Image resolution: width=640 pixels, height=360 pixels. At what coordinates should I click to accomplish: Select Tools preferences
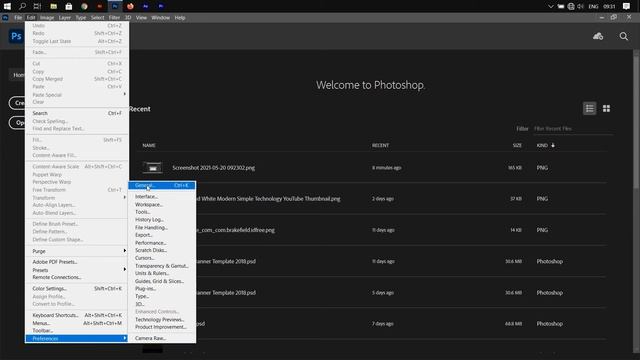pos(162,212)
